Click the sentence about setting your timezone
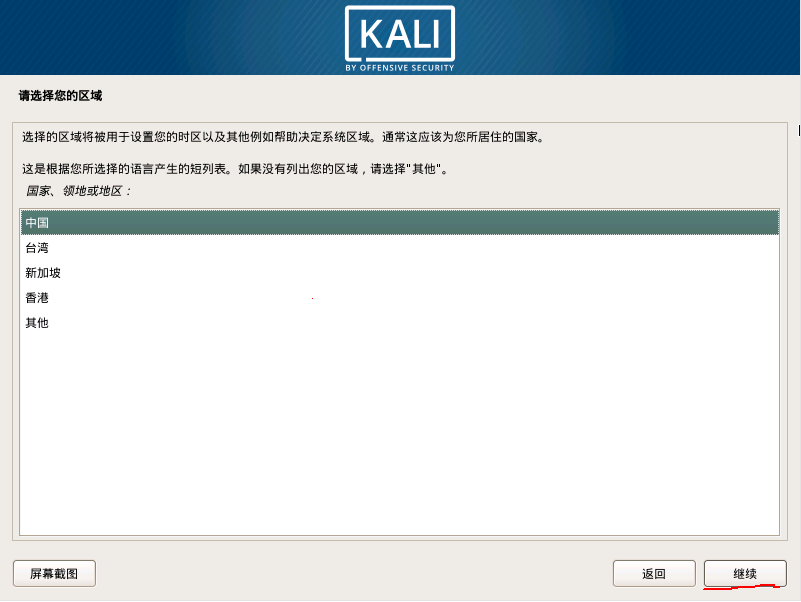This screenshot has height=602, width=801. pyautogui.click(x=199, y=137)
